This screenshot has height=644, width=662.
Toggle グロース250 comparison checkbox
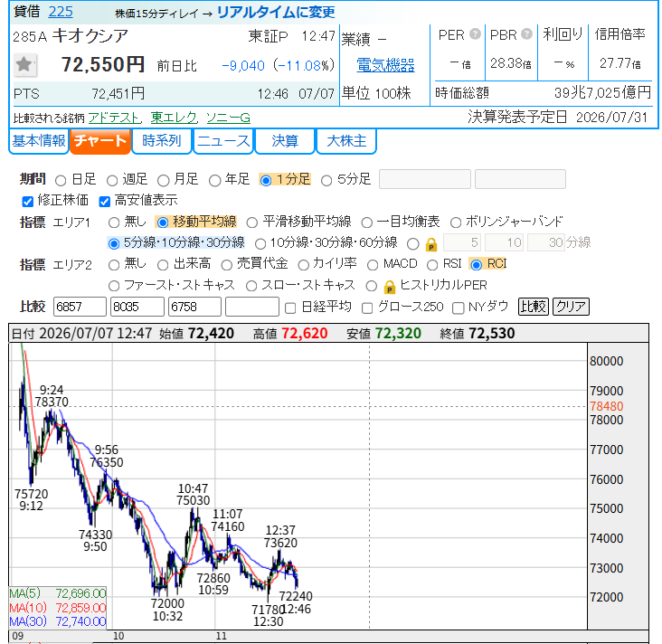click(x=367, y=308)
